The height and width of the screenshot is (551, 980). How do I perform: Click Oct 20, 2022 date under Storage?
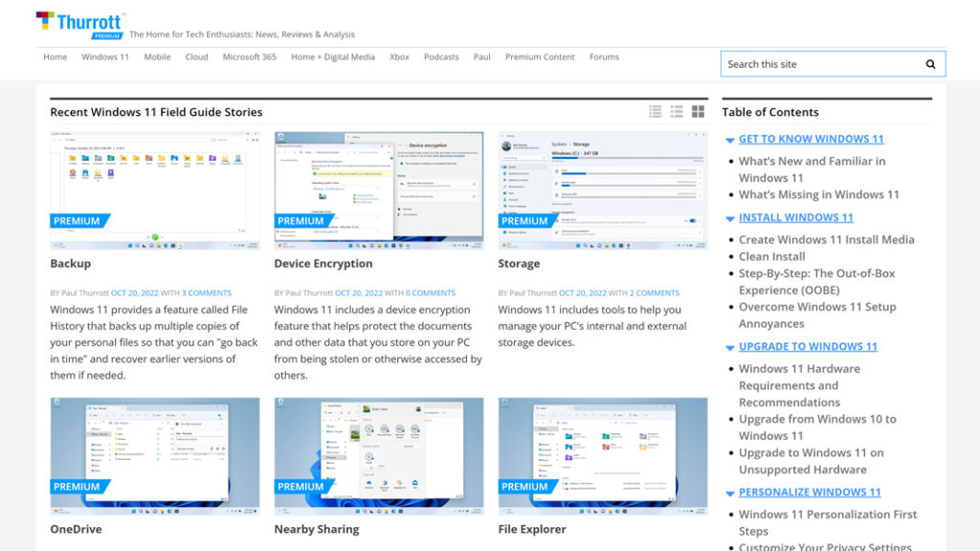pyautogui.click(x=583, y=293)
